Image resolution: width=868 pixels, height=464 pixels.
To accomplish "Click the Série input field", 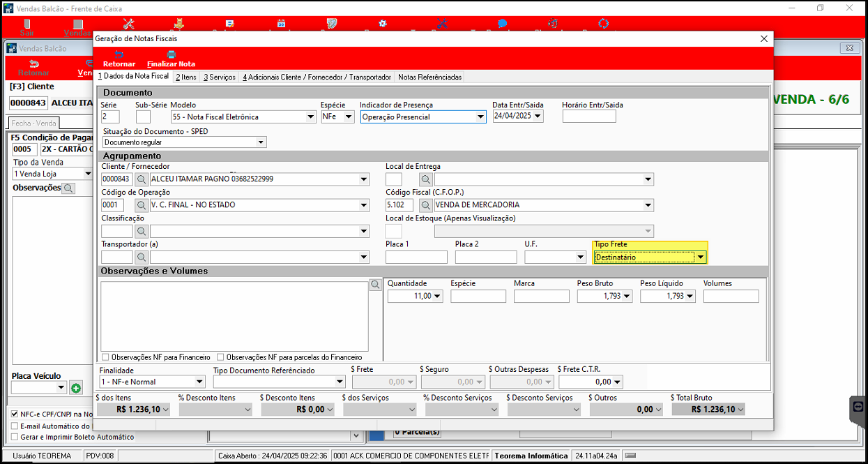I will tap(110, 117).
